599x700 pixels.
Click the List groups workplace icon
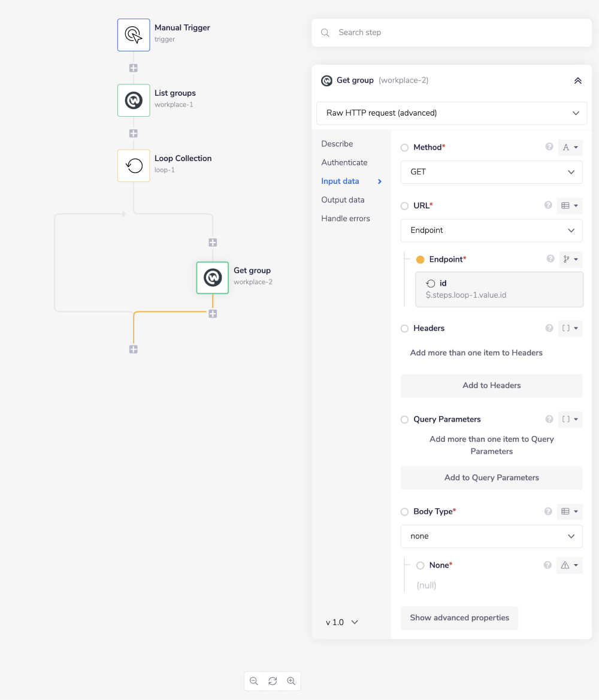[x=134, y=100]
